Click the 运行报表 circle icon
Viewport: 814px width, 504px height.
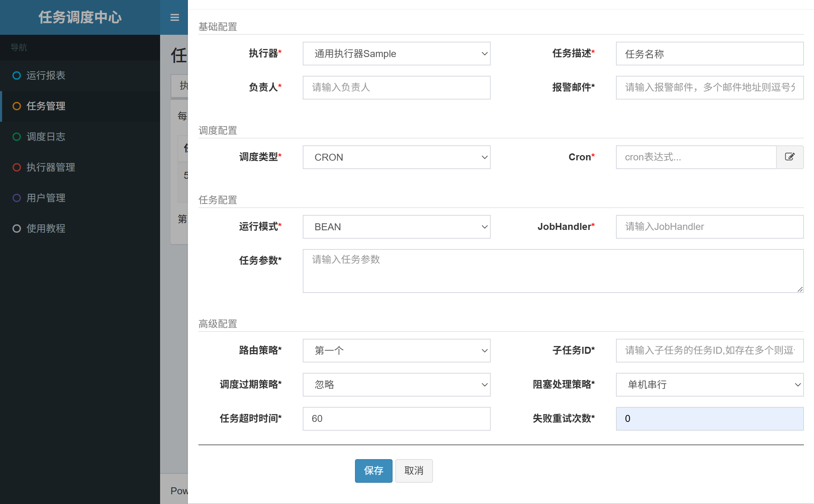(x=16, y=75)
